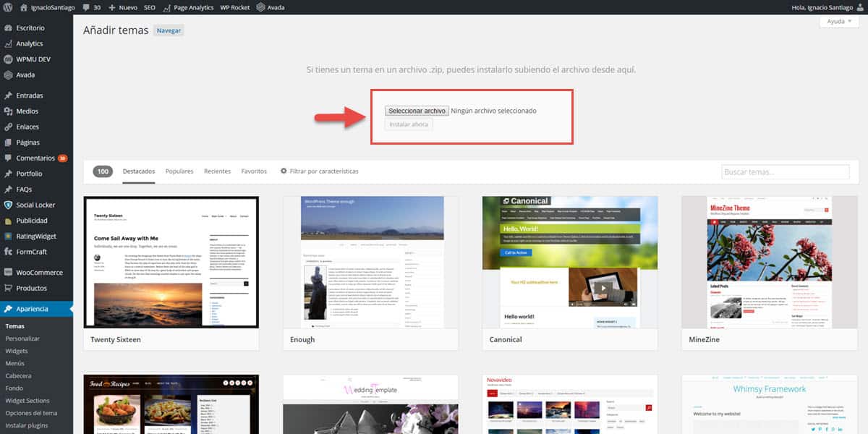Click the gear icon for Filtrar por características

click(284, 171)
